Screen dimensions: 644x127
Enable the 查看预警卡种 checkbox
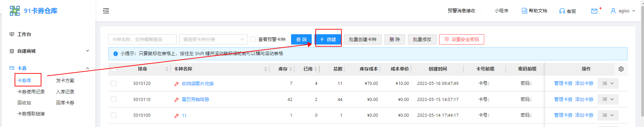point(253,39)
